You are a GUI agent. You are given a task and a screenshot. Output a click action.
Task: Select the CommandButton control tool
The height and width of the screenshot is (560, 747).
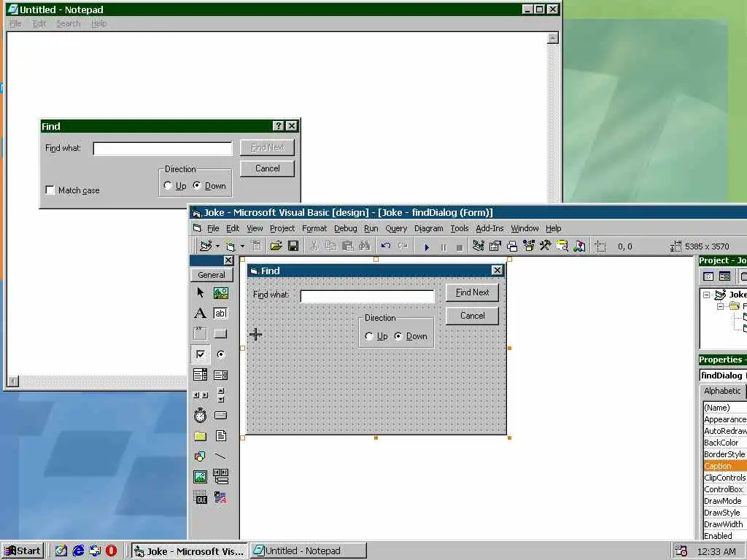coord(220,333)
